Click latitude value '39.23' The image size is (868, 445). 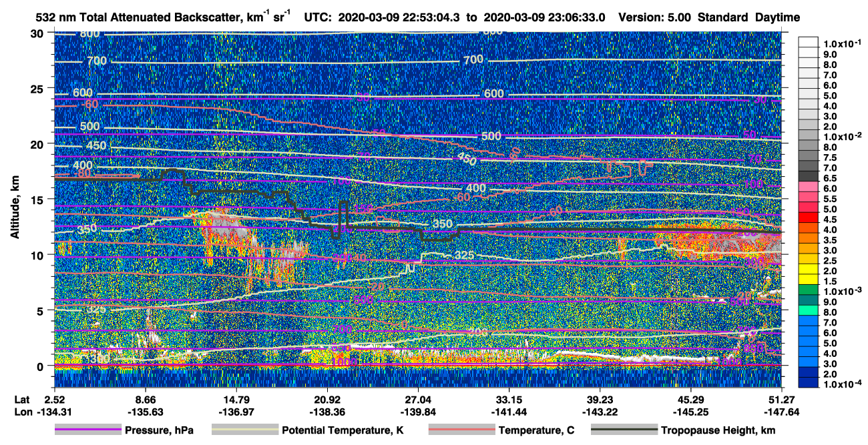pyautogui.click(x=600, y=399)
